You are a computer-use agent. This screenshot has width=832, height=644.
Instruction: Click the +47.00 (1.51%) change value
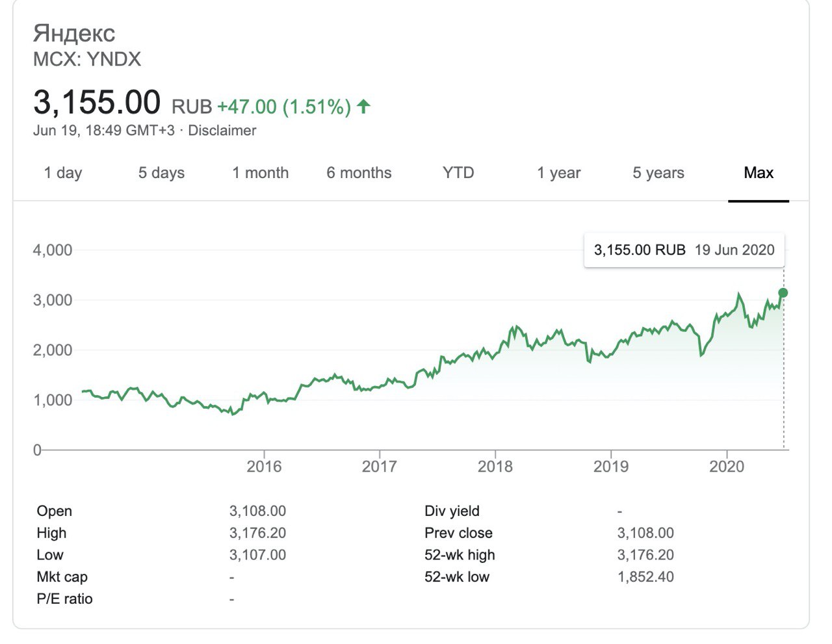(284, 107)
